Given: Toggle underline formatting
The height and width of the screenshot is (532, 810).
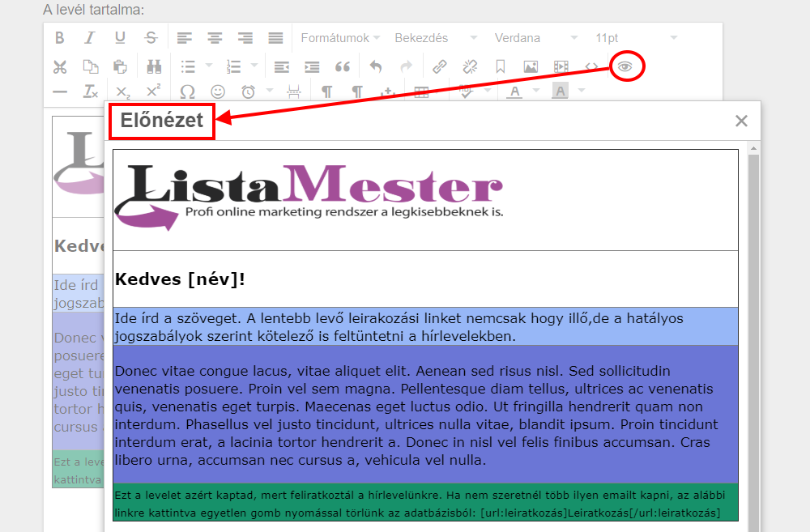Looking at the screenshot, I should (x=121, y=38).
